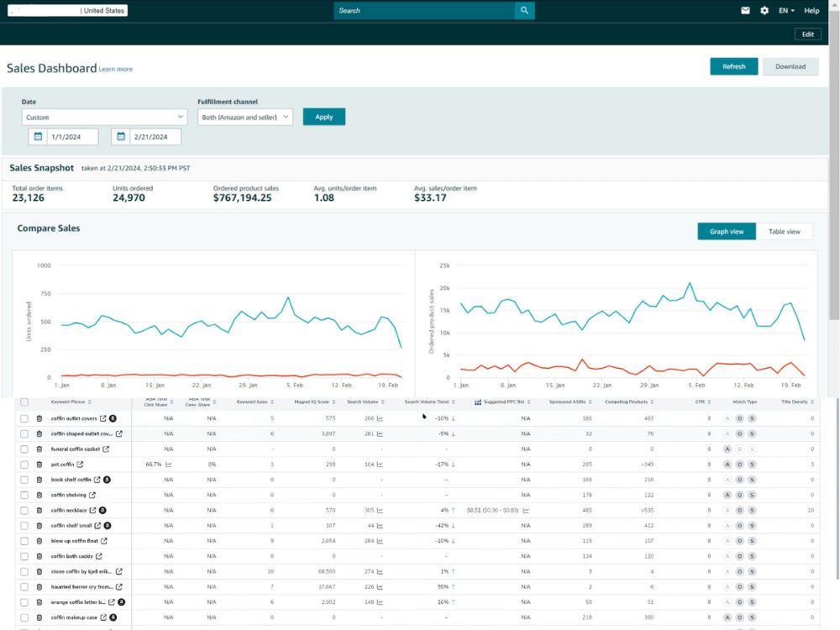Check the coffin shelving row checkbox
The width and height of the screenshot is (840, 630).
[24, 495]
